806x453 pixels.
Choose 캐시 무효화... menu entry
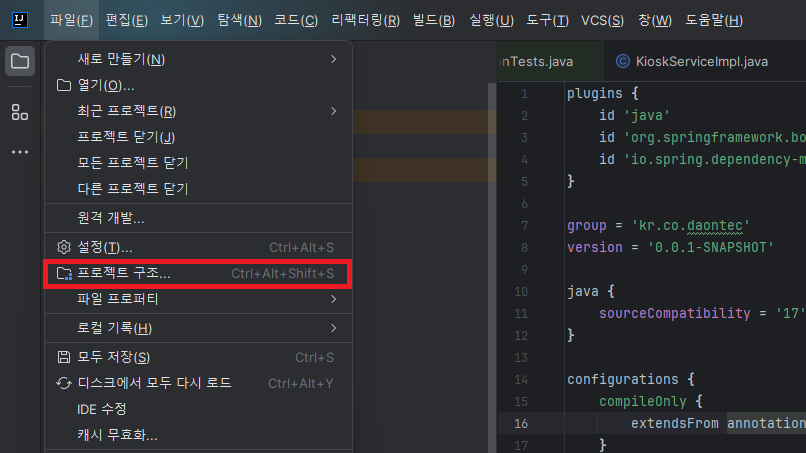pos(198,435)
